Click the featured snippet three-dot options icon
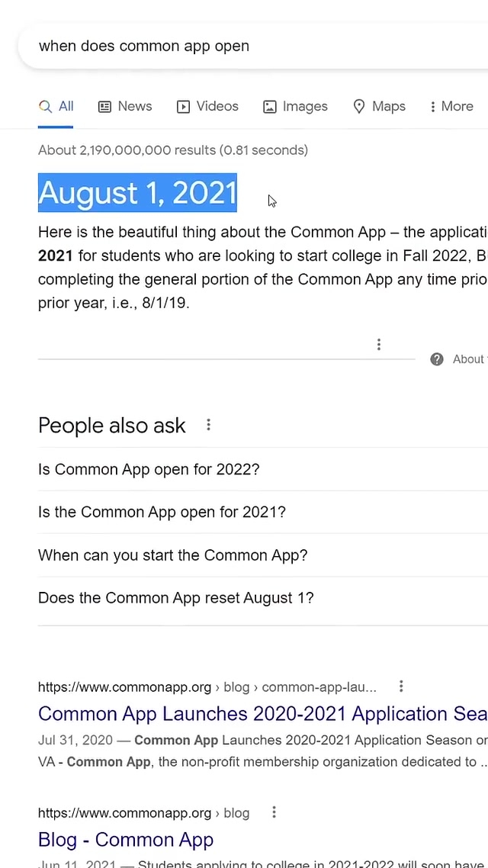The image size is (488, 868). [378, 344]
